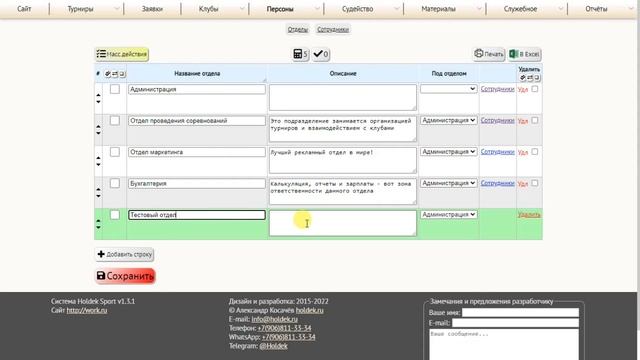
Task: Open Под отделом dropdown for Бухгалтерия
Action: click(x=449, y=183)
